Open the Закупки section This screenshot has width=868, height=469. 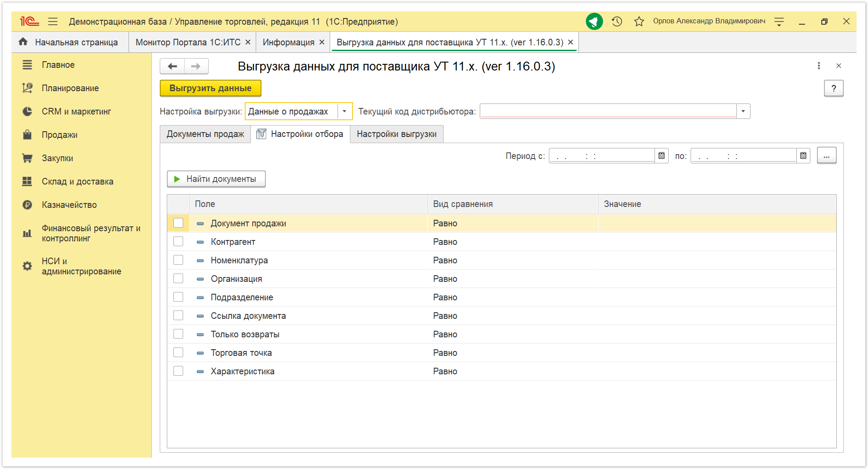point(48,158)
